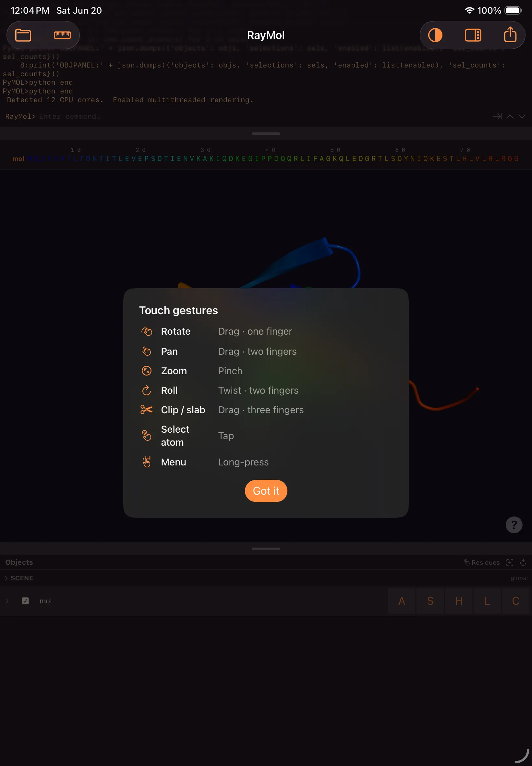
Task: Click the Clip / slab scissors icon
Action: pos(147,410)
